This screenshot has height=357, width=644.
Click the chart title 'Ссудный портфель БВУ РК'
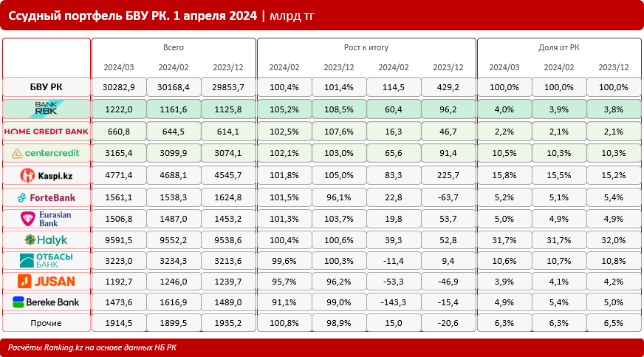(133, 16)
